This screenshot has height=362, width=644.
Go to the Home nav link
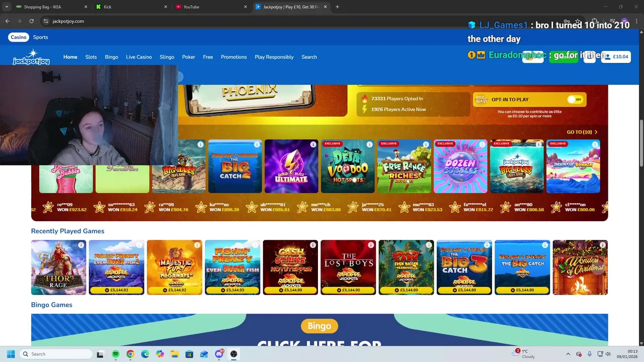click(x=70, y=57)
